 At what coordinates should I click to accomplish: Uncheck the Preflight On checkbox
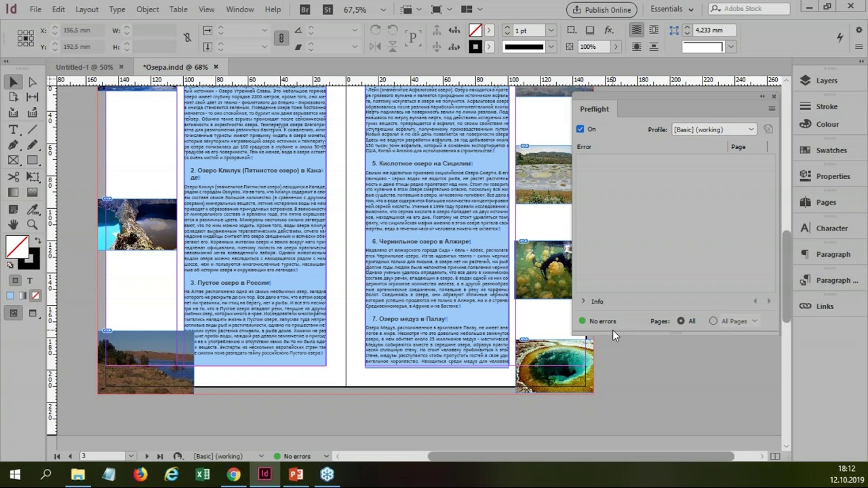[x=580, y=129]
